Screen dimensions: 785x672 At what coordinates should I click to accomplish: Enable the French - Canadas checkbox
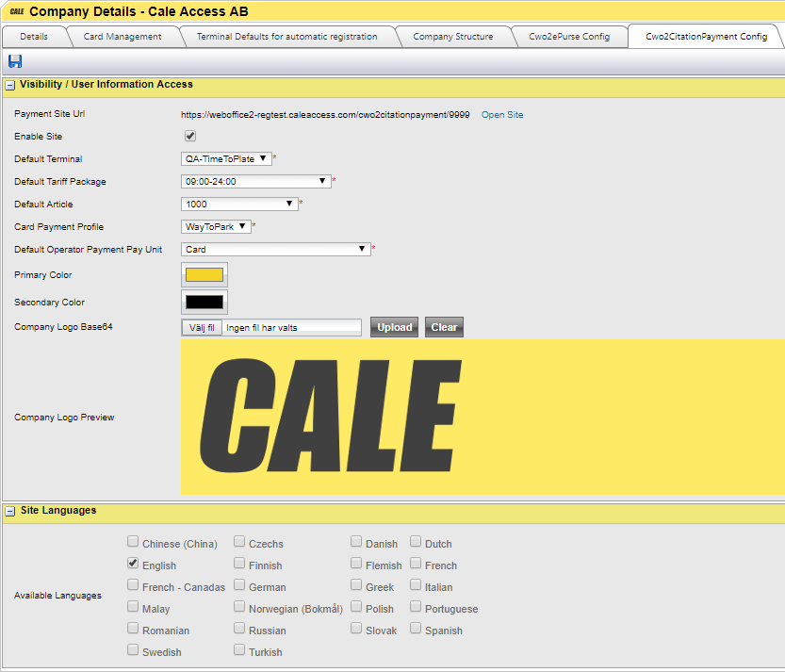(x=133, y=584)
